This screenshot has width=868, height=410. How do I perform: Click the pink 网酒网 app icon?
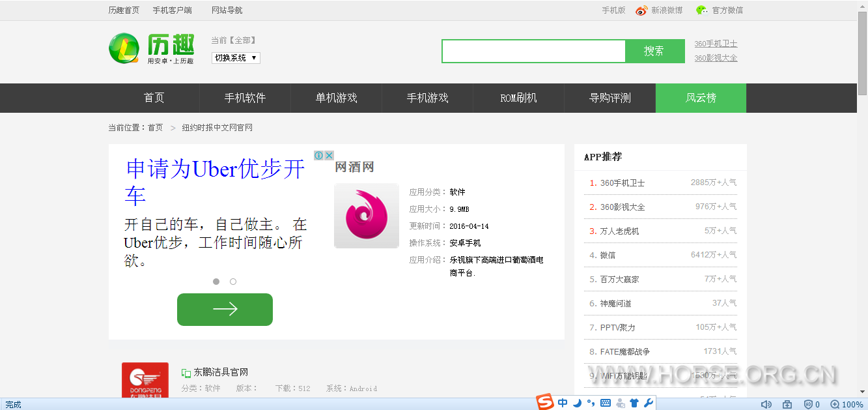point(366,216)
